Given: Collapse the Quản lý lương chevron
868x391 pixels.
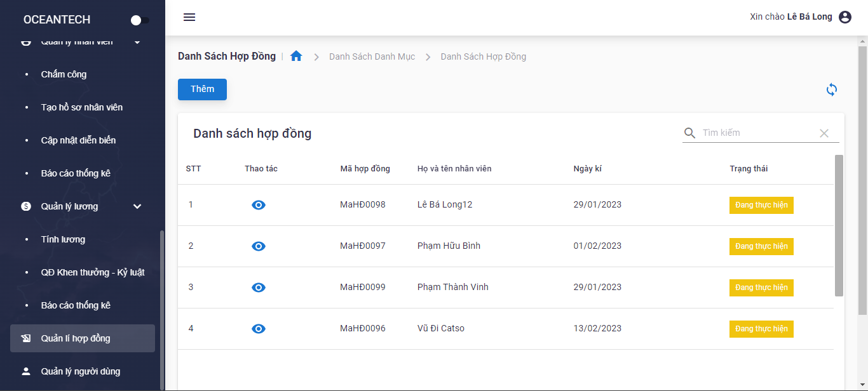Looking at the screenshot, I should [137, 206].
